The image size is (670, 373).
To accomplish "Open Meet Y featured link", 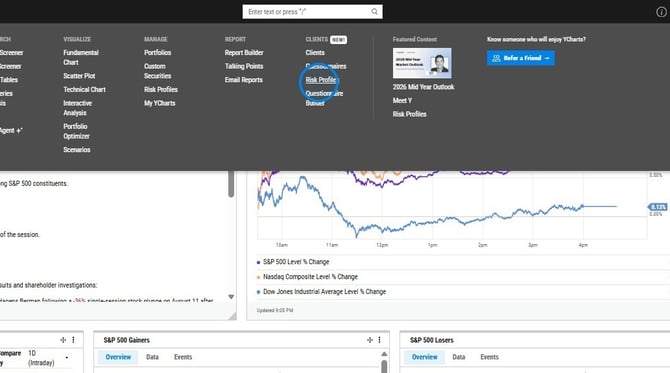I will 402,100.
